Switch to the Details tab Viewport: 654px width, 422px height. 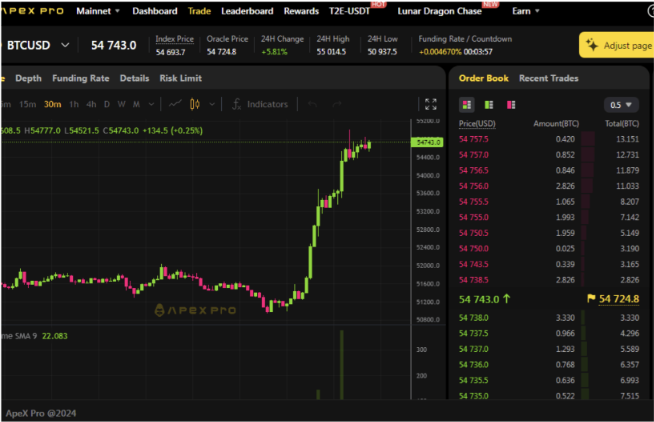tap(134, 78)
